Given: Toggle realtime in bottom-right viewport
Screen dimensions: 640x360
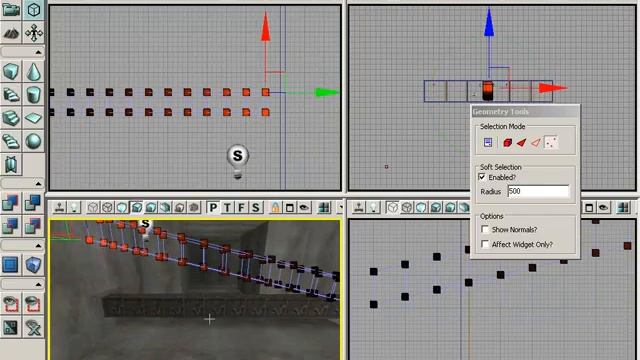Looking at the screenshot, I should [x=359, y=207].
